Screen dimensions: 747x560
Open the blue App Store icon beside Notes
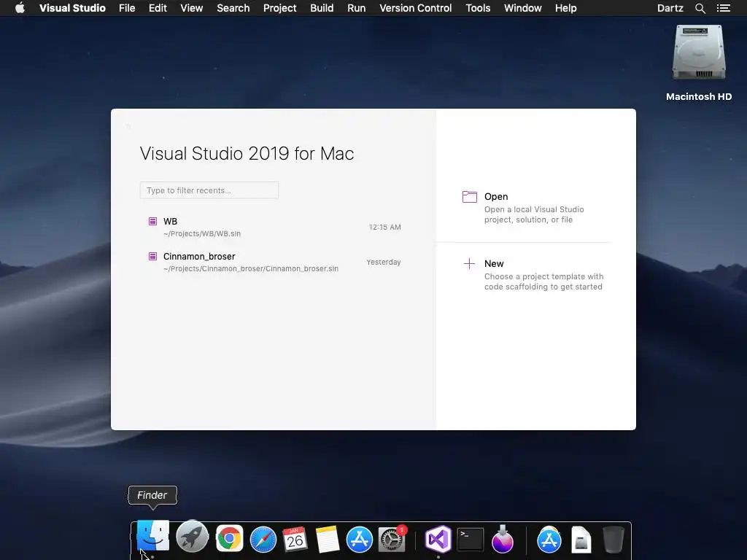coord(359,539)
